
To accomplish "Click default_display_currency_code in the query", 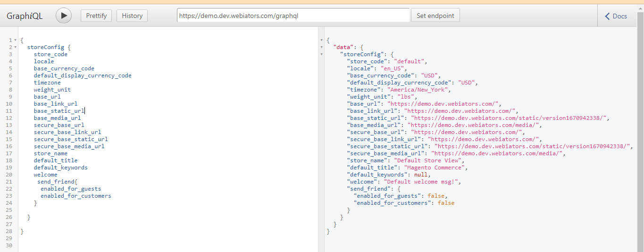I will (x=83, y=76).
